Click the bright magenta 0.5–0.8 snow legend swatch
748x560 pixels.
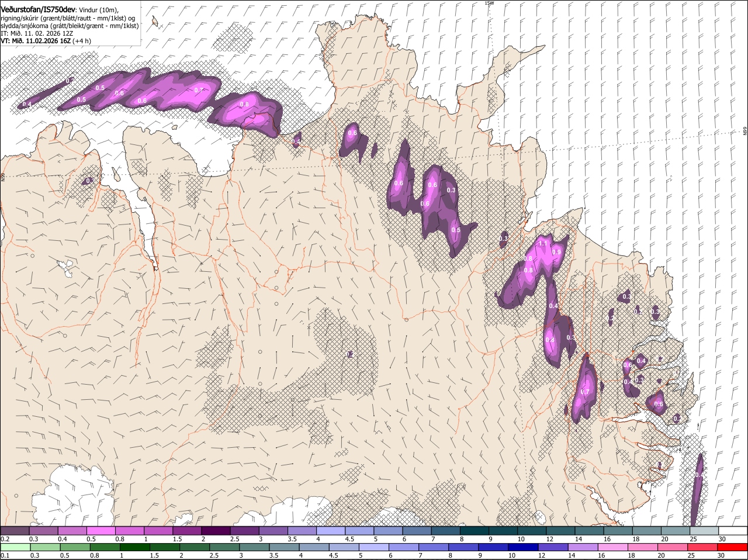101,531
